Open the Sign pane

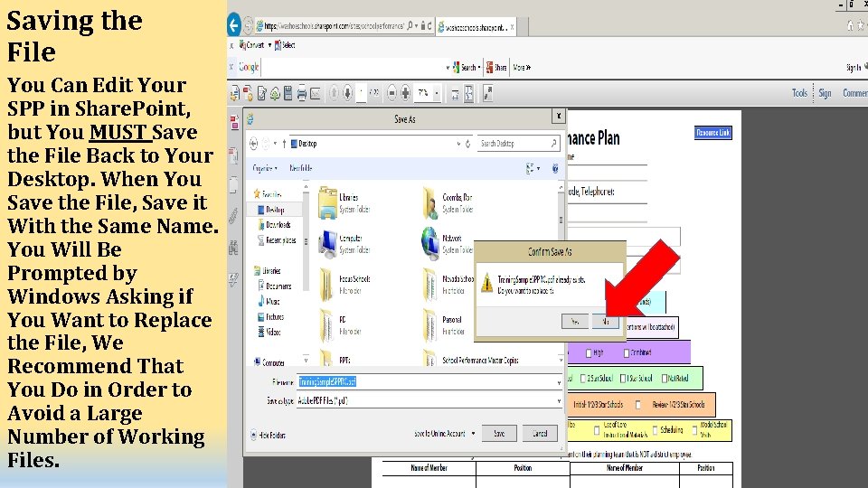click(825, 93)
